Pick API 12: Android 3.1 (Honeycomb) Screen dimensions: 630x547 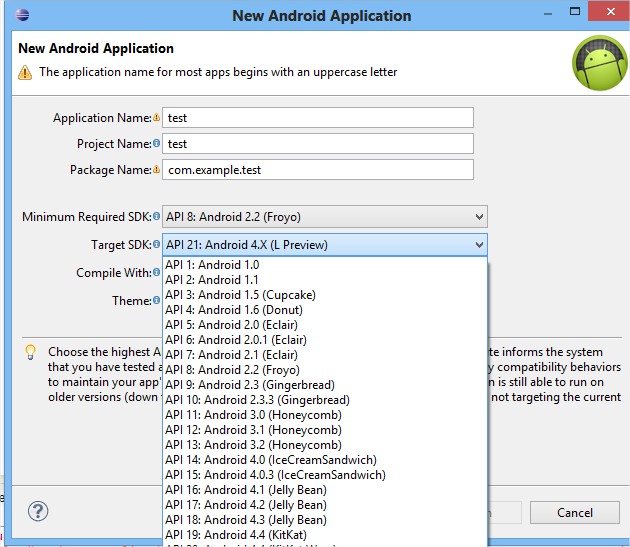[325, 430]
